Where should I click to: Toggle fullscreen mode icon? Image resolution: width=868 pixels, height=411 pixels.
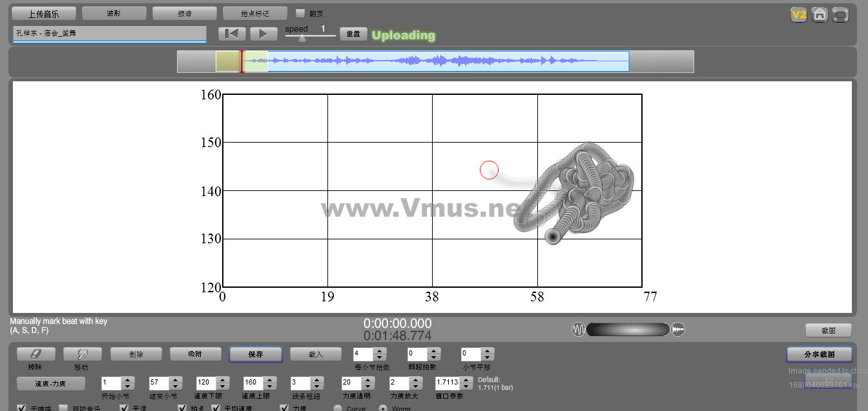click(840, 15)
